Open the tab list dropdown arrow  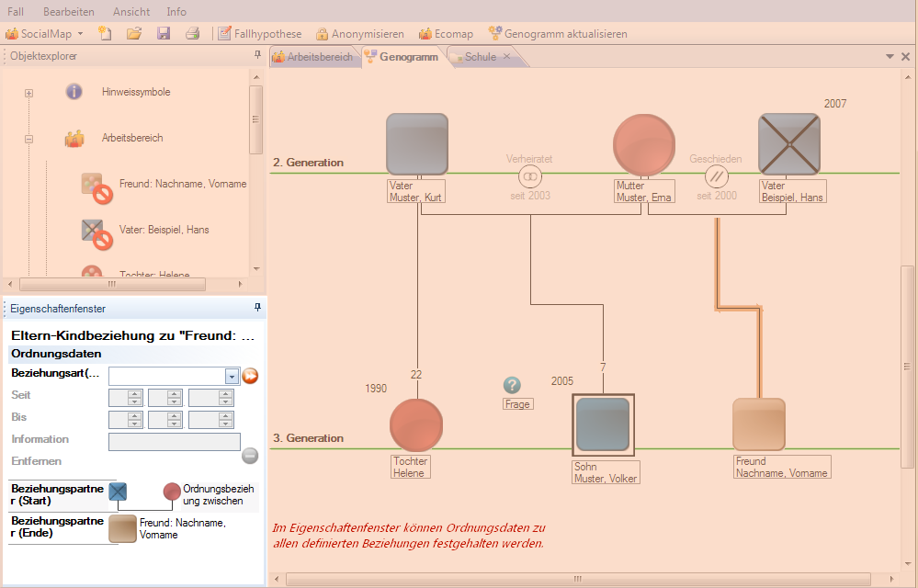point(890,57)
